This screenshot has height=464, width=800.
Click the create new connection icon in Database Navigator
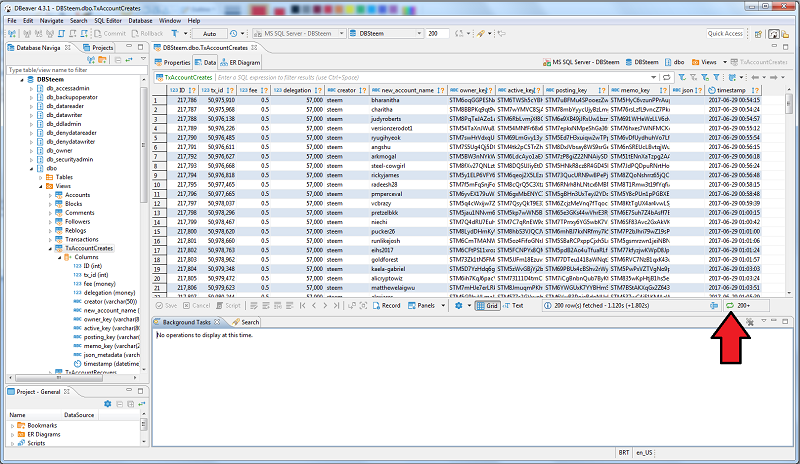pyautogui.click(x=91, y=60)
